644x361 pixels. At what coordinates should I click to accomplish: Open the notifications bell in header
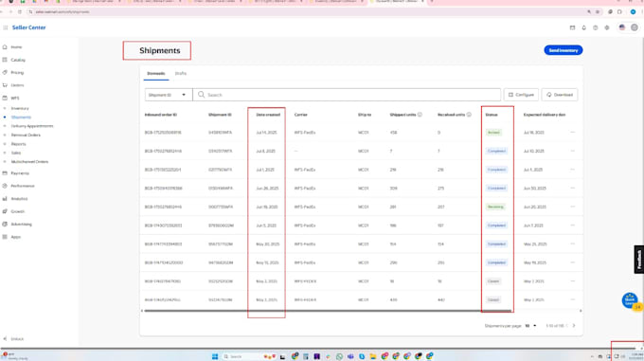[x=583, y=27]
